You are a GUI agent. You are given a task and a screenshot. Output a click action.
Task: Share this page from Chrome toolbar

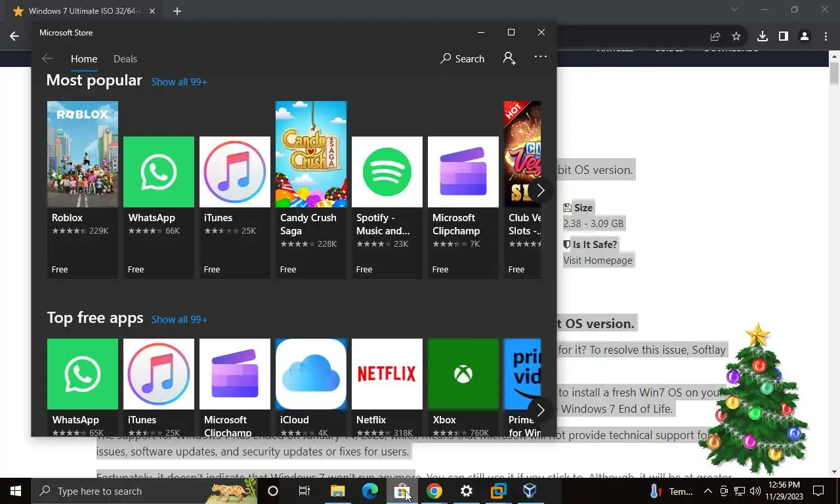pos(715,37)
